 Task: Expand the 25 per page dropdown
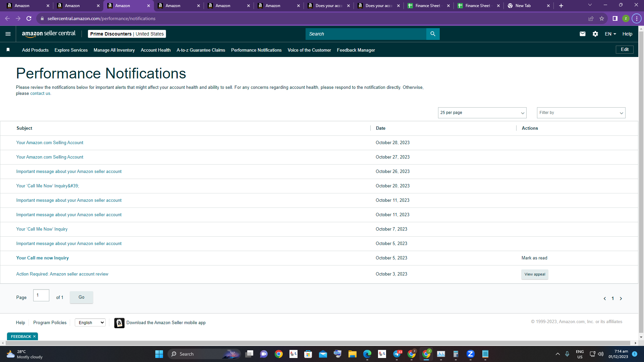coord(482,113)
